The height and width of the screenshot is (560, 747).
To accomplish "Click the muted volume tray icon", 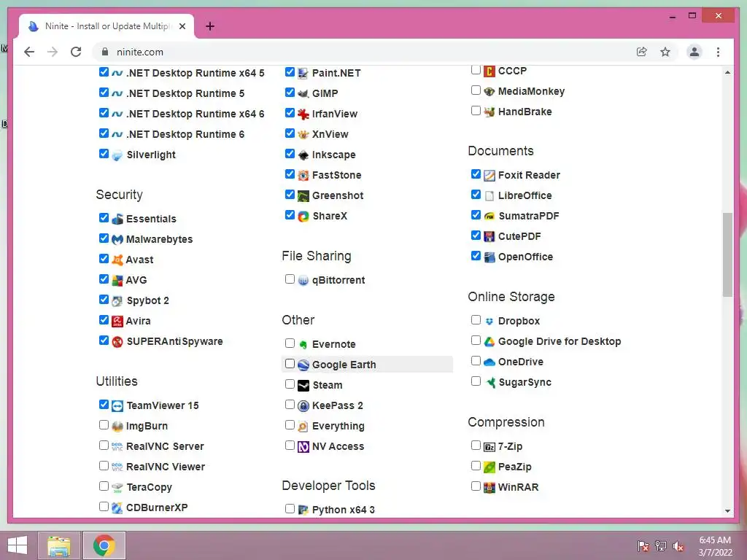I will click(678, 546).
